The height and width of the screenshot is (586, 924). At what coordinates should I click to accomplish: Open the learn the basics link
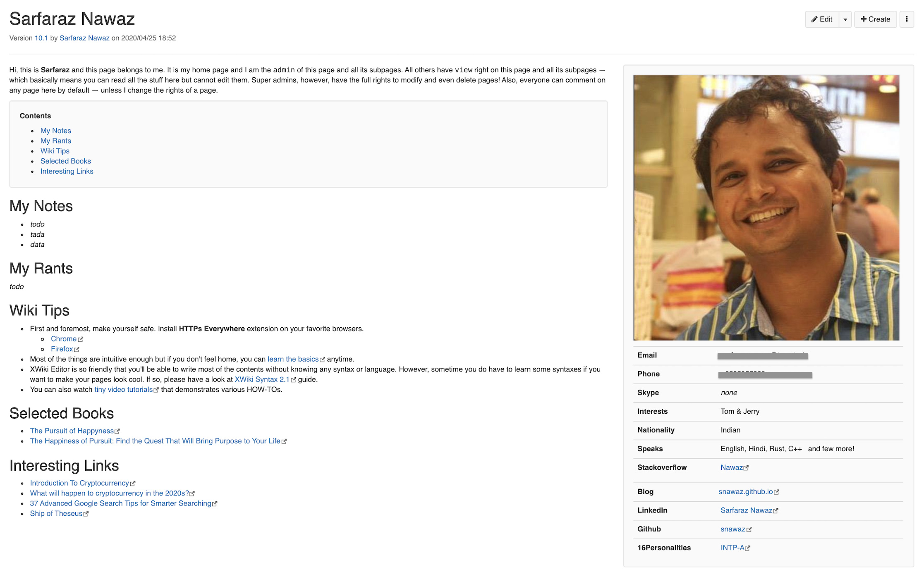coord(293,359)
